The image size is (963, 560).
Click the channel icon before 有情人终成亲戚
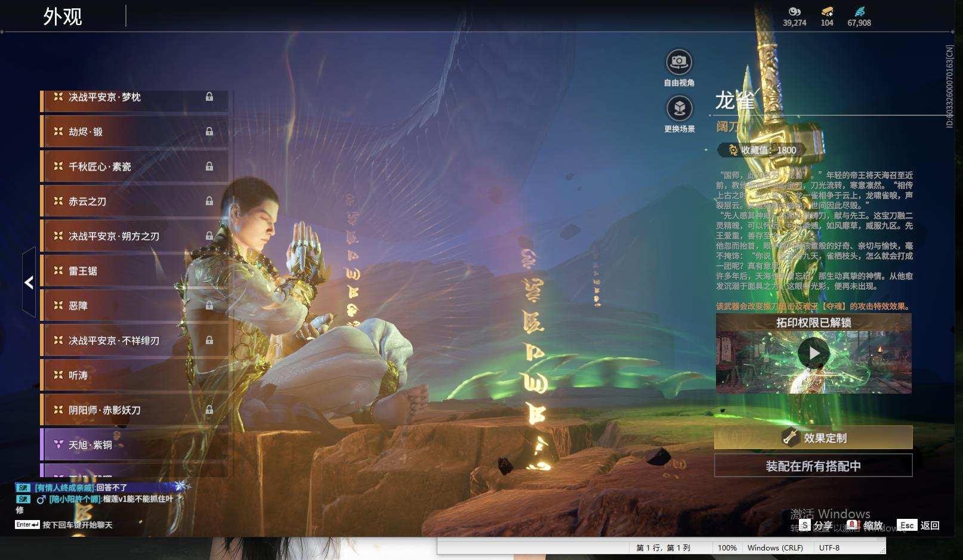tap(23, 488)
